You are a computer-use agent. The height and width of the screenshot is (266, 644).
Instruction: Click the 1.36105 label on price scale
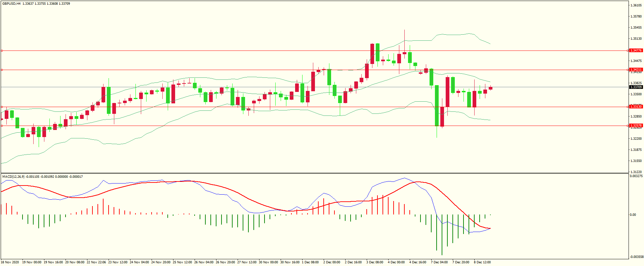click(x=636, y=5)
